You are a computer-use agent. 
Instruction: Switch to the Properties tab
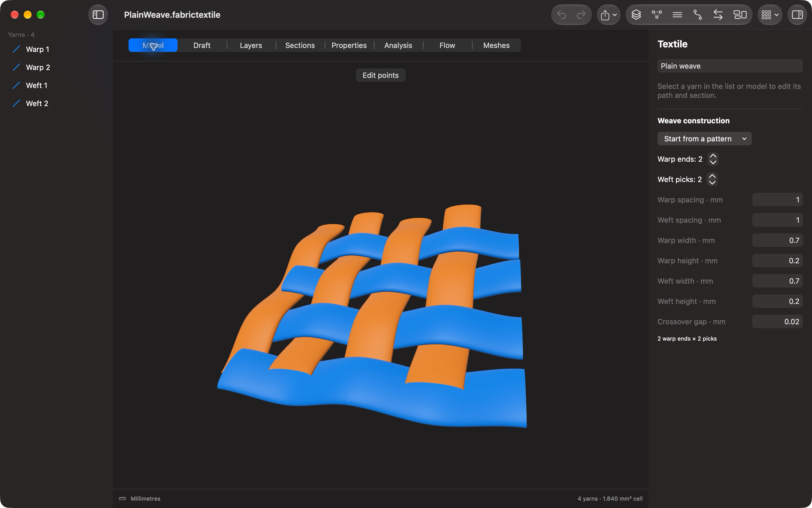click(x=349, y=45)
